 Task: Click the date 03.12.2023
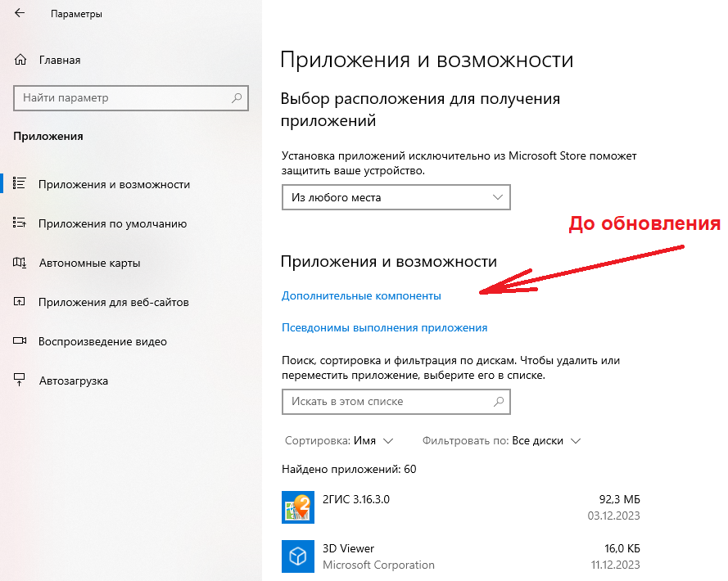(614, 516)
